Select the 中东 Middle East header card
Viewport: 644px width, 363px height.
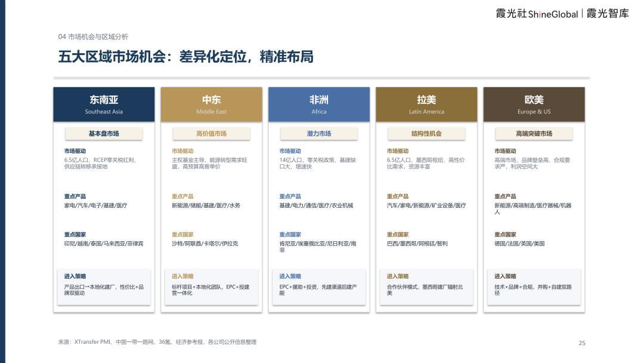point(212,104)
